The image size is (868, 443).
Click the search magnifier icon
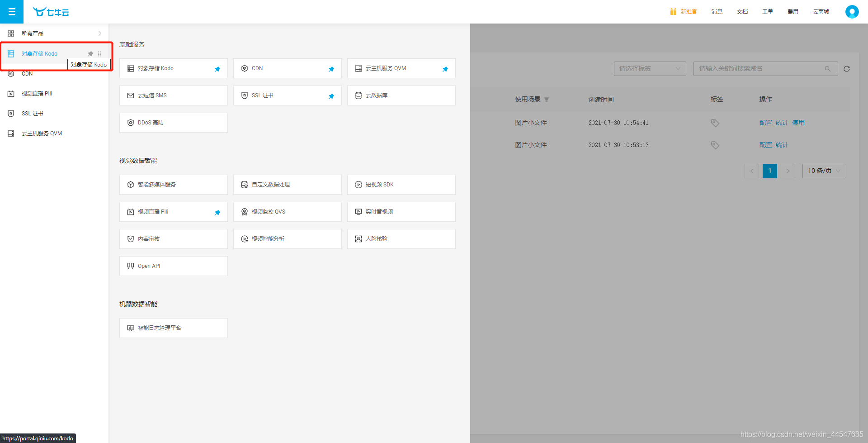pyautogui.click(x=828, y=69)
